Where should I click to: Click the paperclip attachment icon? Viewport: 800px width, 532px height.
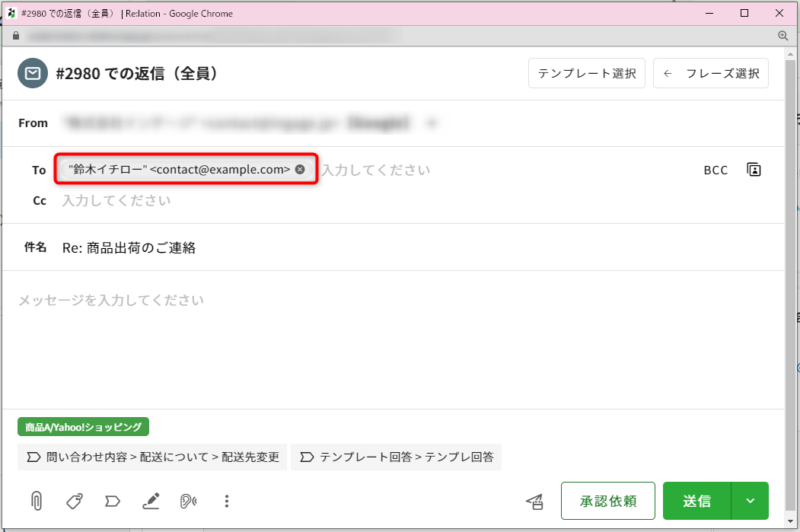pyautogui.click(x=36, y=501)
